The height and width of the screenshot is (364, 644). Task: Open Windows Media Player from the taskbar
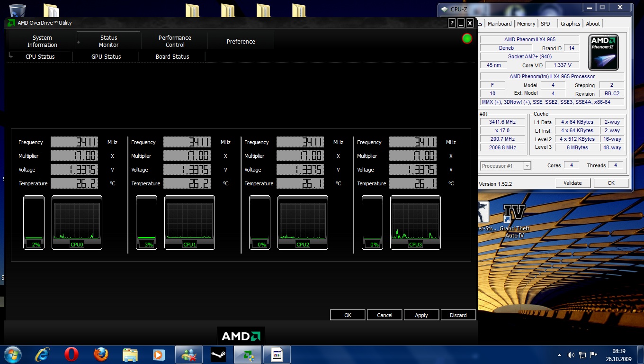point(158,355)
